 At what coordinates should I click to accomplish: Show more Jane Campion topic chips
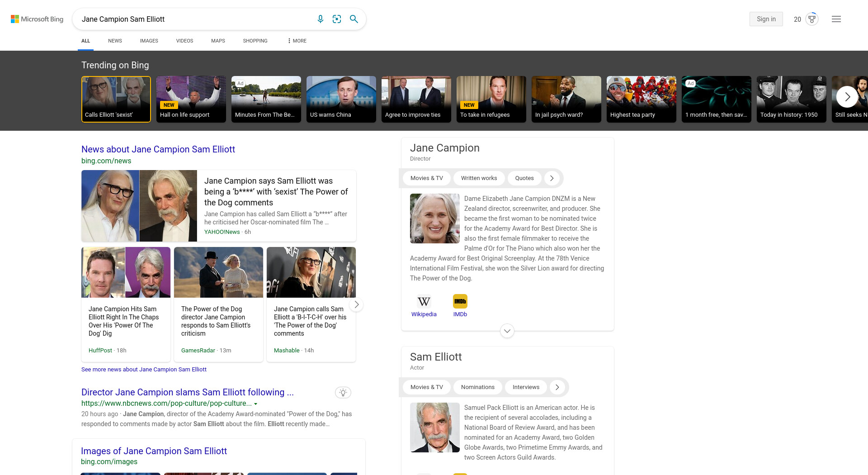[x=552, y=178]
